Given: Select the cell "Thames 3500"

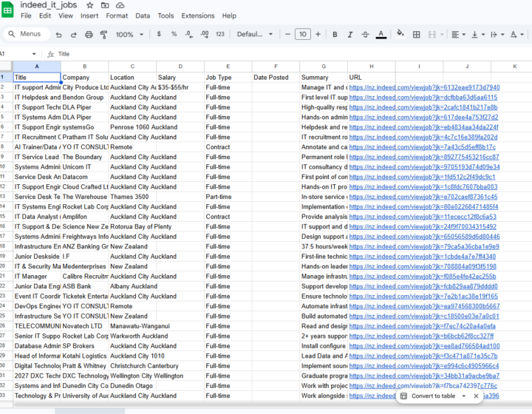Looking at the screenshot, I should [132, 197].
